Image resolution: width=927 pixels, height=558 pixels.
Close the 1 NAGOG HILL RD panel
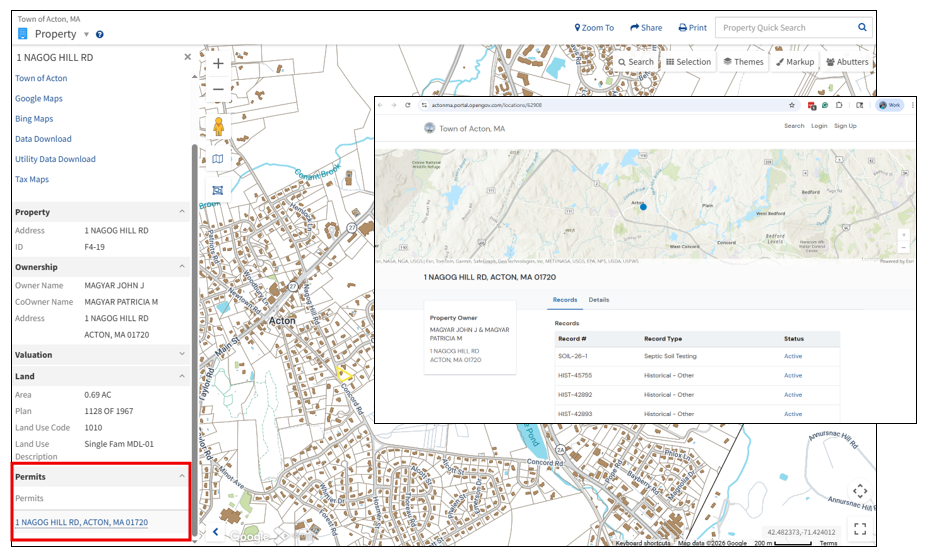coord(187,57)
